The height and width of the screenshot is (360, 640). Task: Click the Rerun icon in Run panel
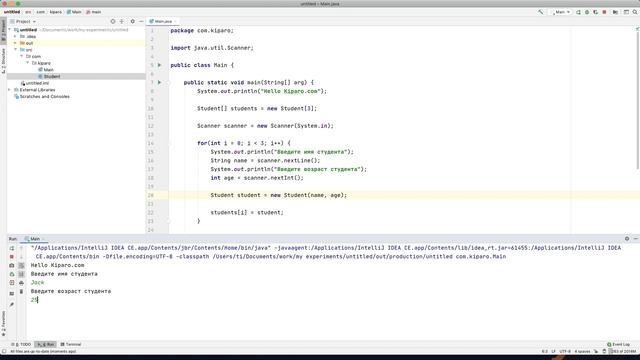coord(12,248)
